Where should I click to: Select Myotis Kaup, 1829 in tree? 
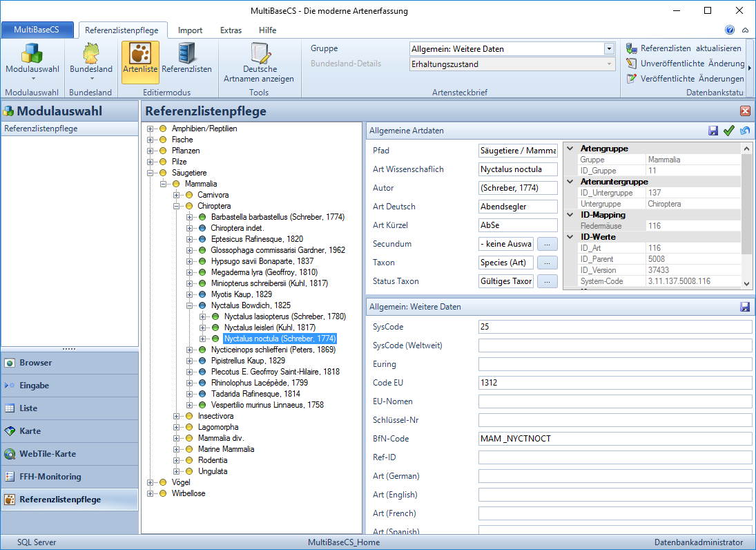(241, 294)
